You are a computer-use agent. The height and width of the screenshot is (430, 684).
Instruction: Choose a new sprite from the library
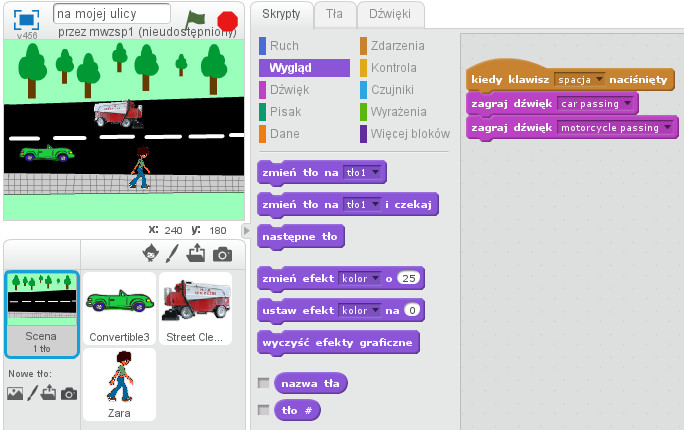[x=150, y=253]
